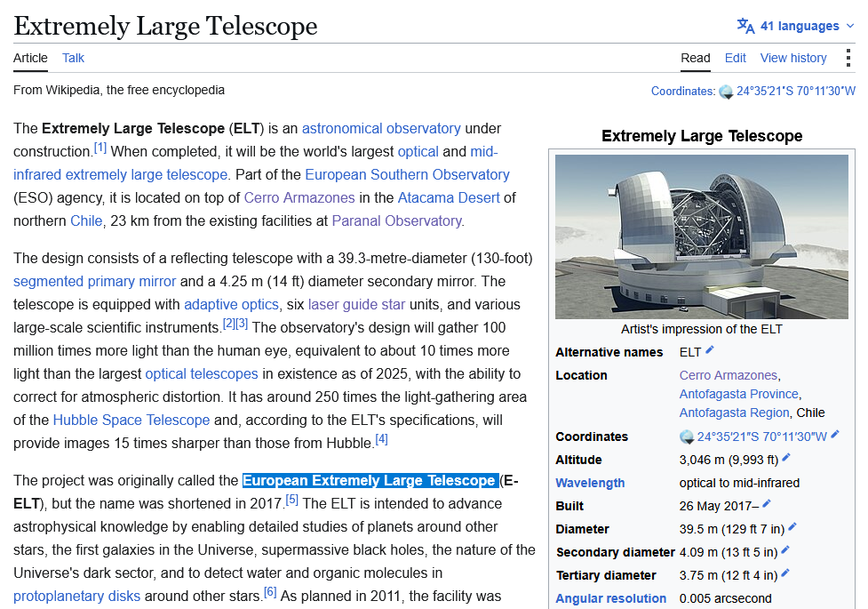Screen dimensions: 868x609
Task: Open the Wavelength infobox label link
Action: (590, 483)
